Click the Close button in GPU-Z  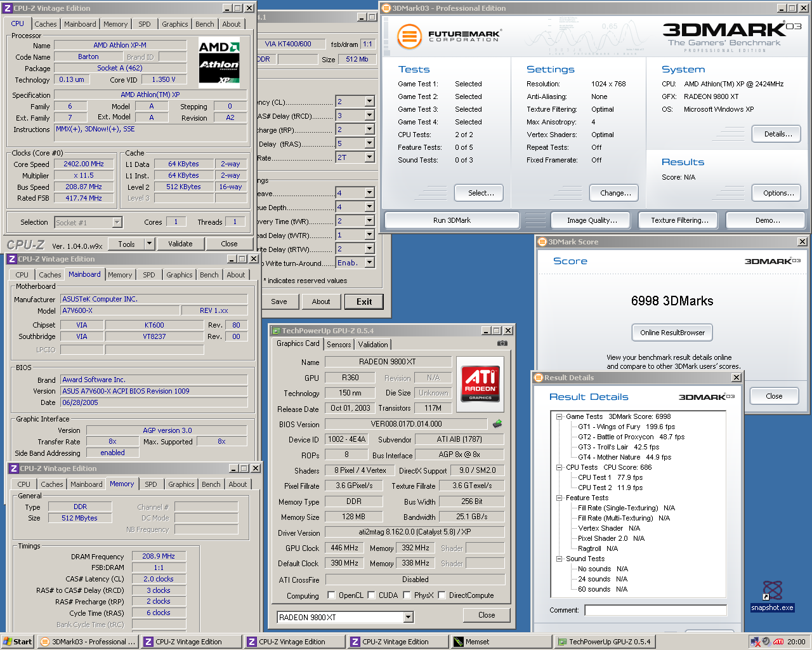point(487,615)
